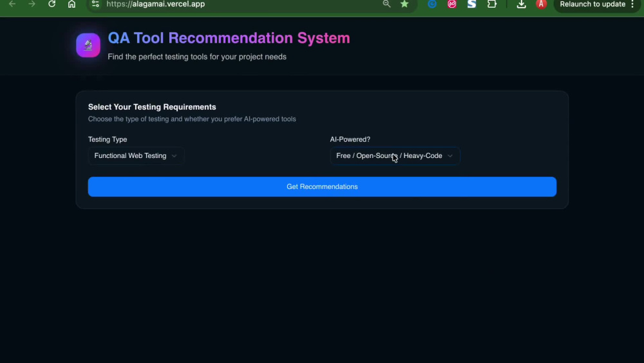Open the Functional Web Testing dropdown
The width and height of the screenshot is (644, 363).
(135, 156)
